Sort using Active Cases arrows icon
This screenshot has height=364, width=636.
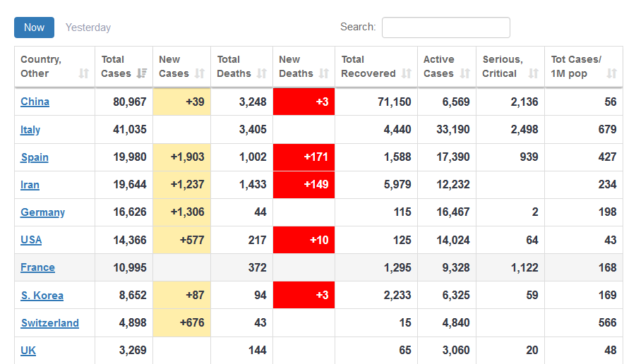tap(465, 73)
